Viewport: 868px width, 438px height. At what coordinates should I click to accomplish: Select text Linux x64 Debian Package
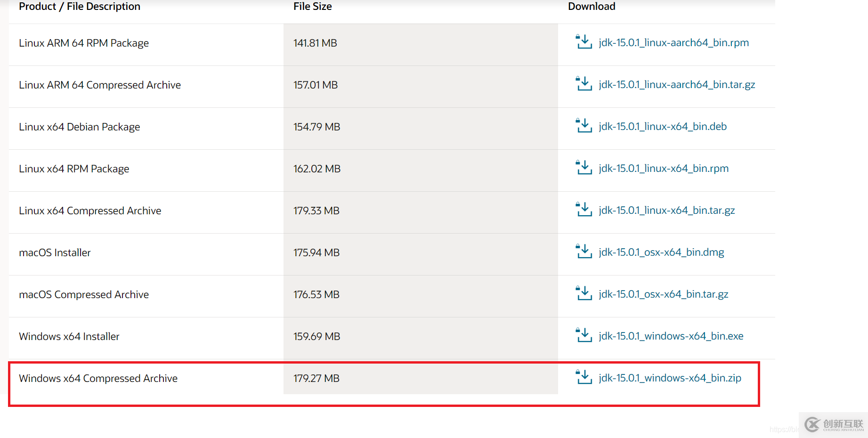coord(80,127)
